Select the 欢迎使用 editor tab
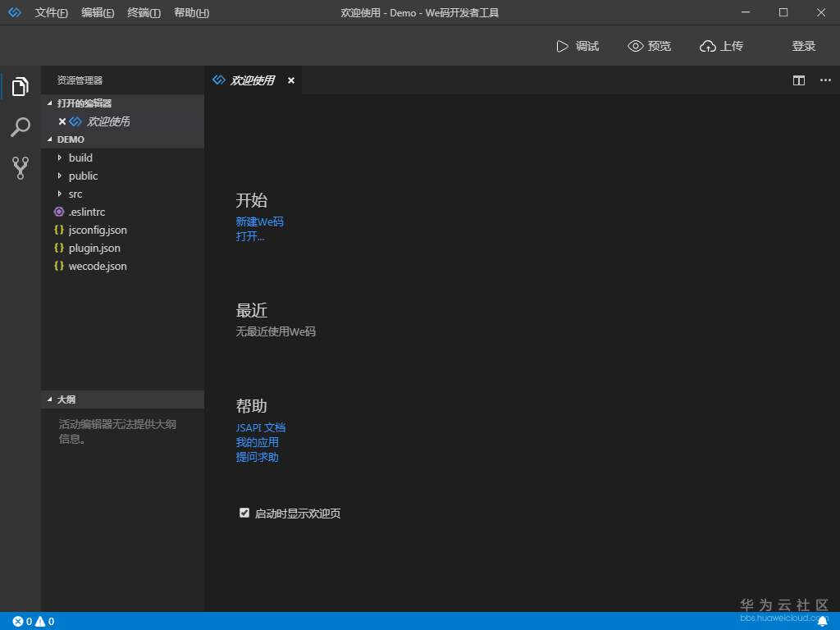The image size is (840, 630). (253, 80)
